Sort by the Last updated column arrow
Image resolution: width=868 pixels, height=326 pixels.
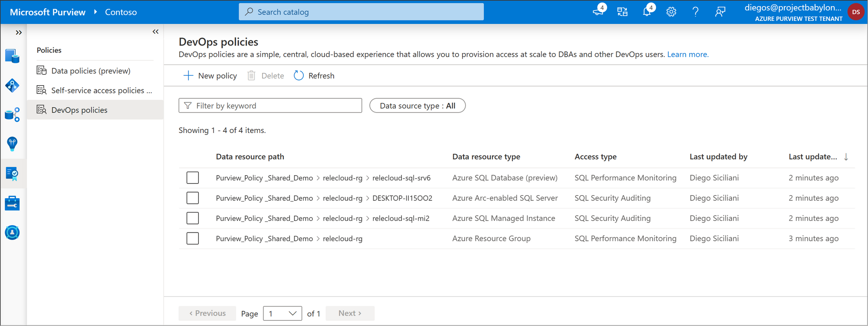click(846, 157)
